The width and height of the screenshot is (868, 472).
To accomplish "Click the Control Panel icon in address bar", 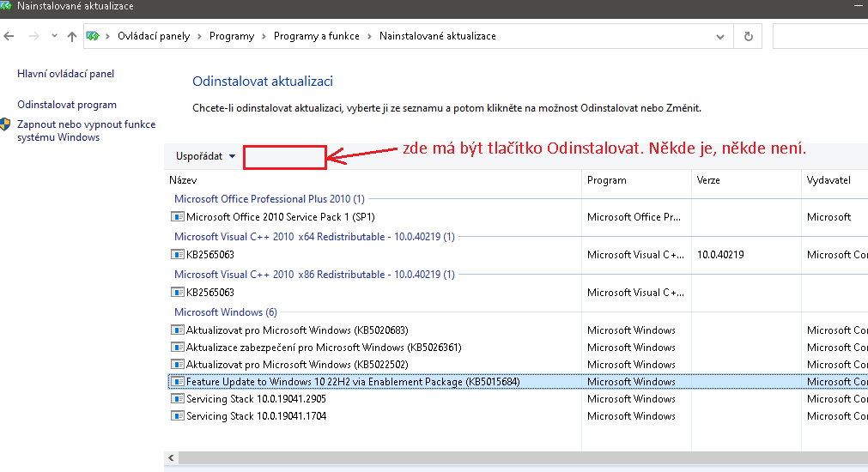I will pos(93,36).
